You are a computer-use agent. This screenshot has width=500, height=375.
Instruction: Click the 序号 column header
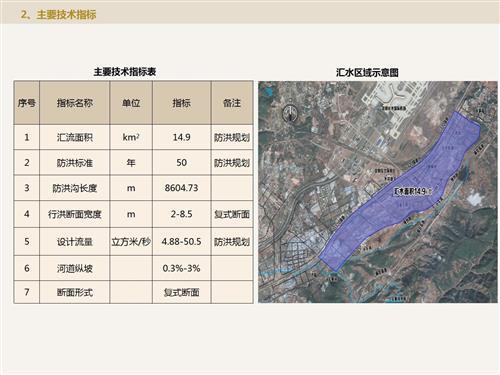pos(27,103)
